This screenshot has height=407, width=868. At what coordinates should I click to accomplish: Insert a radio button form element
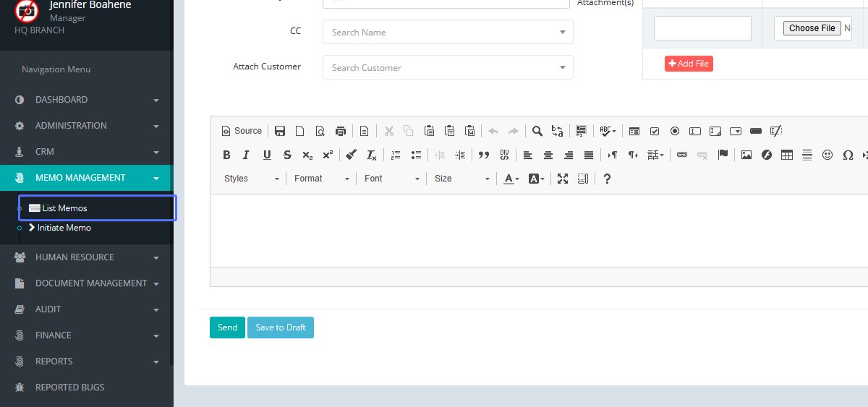click(675, 131)
